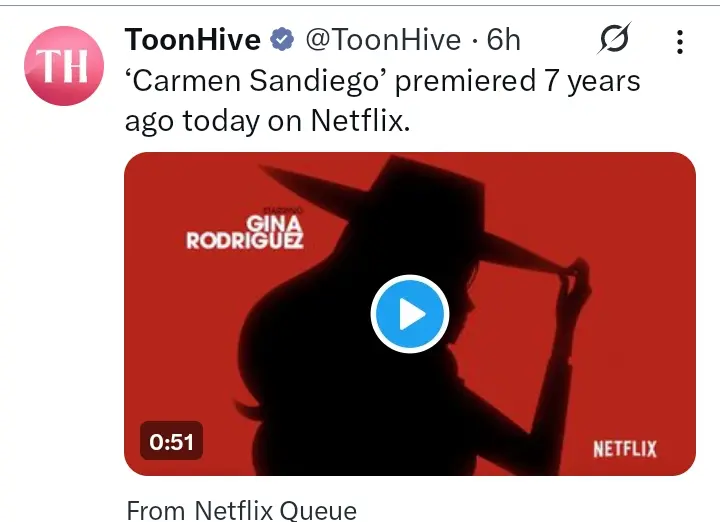Image resolution: width=720 pixels, height=522 pixels.
Task: Click the 'TH' letters on the pink avatar
Action: [x=62, y=66]
